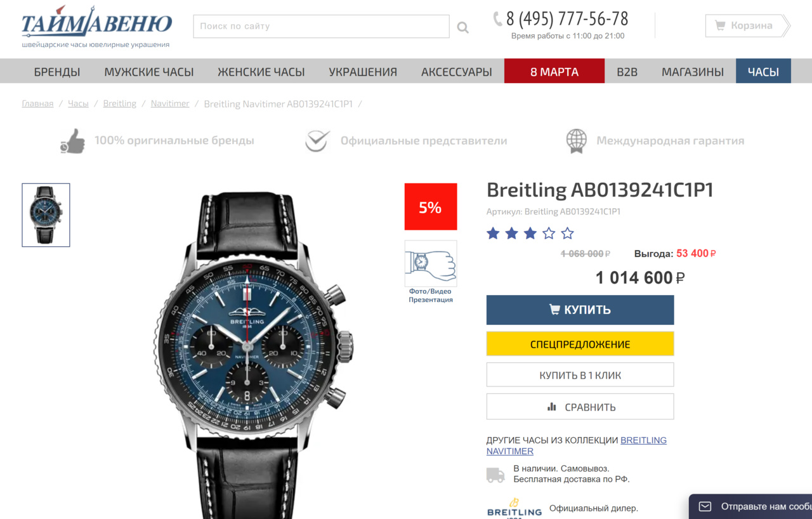The width and height of the screenshot is (812, 519).
Task: Click the red 5% discount badge
Action: coord(431,207)
